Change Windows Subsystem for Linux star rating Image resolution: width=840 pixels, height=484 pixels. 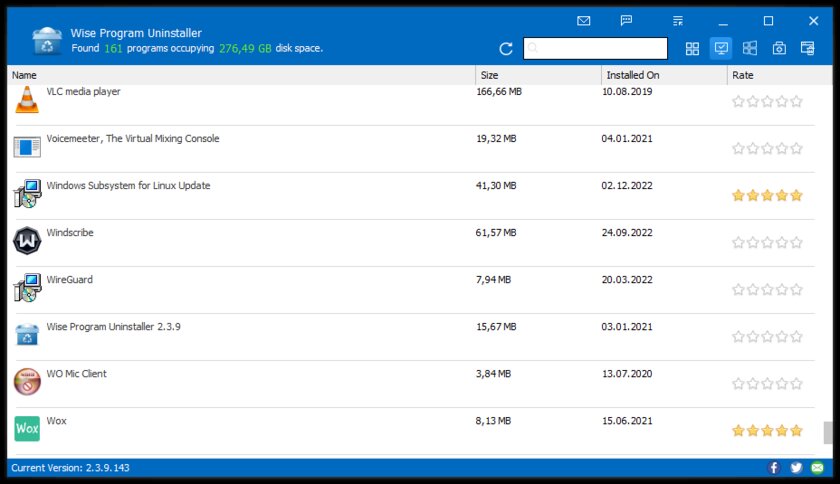pyautogui.click(x=767, y=196)
